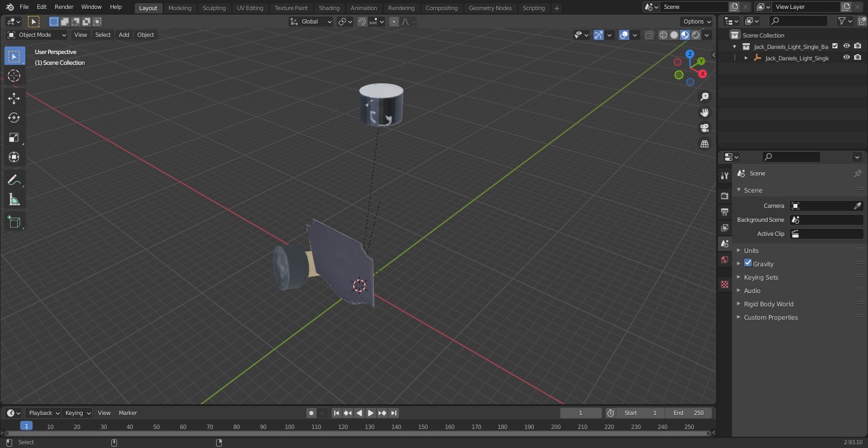Image resolution: width=868 pixels, height=448 pixels.
Task: Pick the Scale tool
Action: 14,137
